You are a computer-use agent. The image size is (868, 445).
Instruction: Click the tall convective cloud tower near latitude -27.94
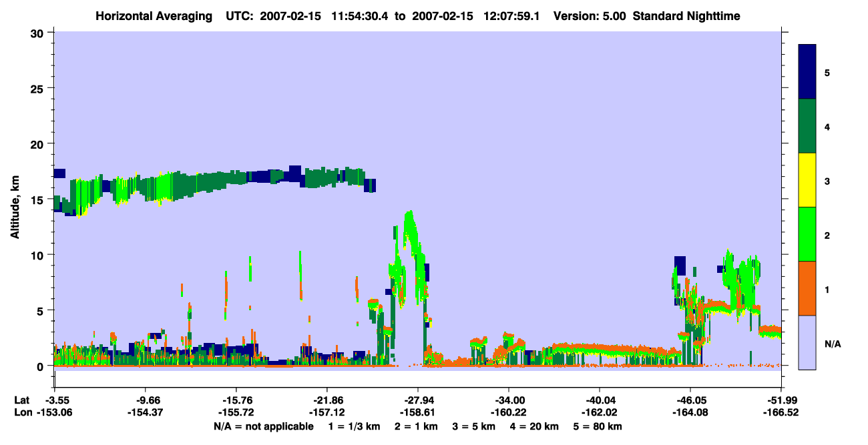pos(409,260)
